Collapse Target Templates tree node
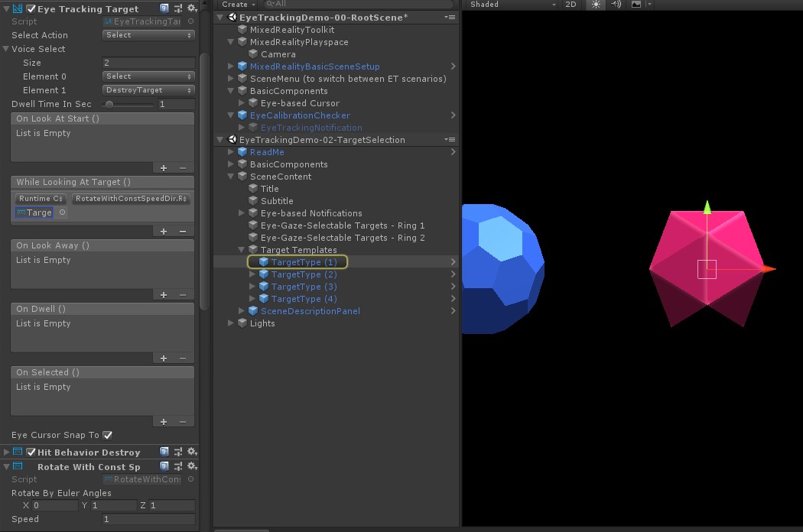 point(241,250)
